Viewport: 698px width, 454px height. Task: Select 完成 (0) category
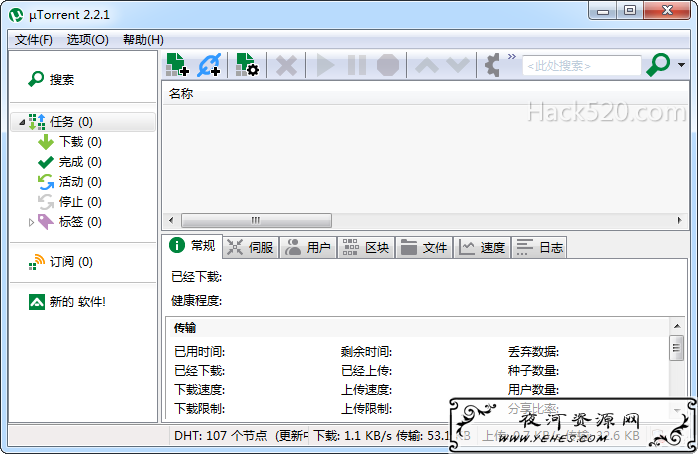tap(70, 162)
